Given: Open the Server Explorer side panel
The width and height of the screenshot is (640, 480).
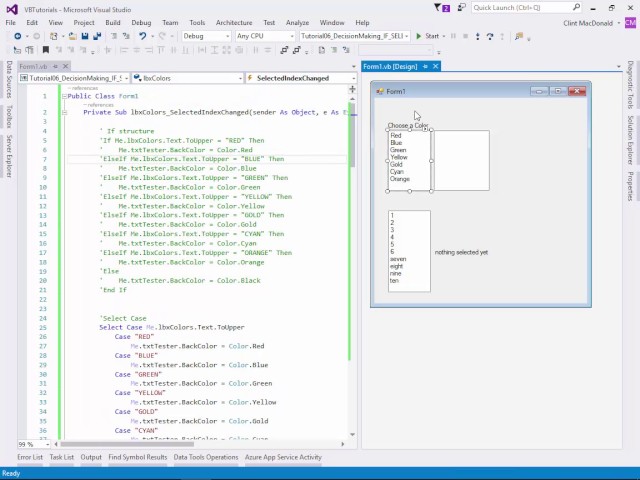Looking at the screenshot, I should [x=9, y=156].
